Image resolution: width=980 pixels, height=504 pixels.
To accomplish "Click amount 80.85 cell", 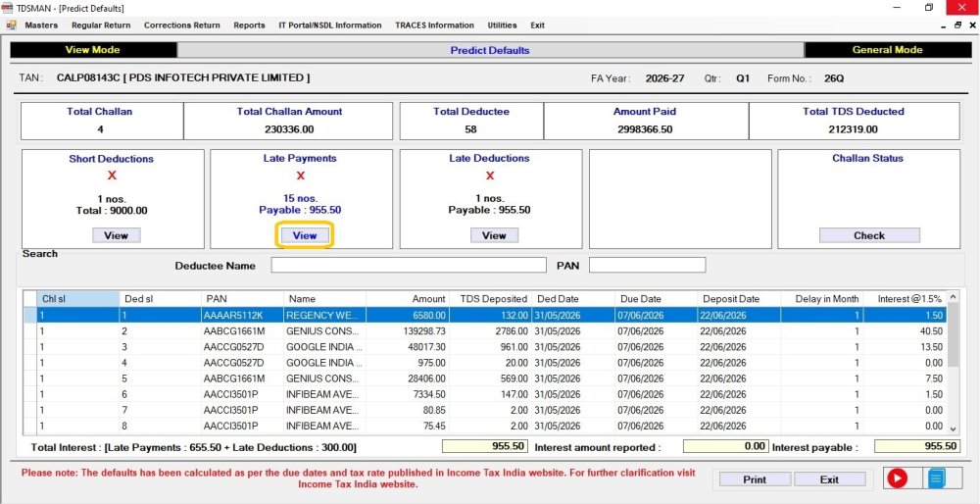I will 407,410.
